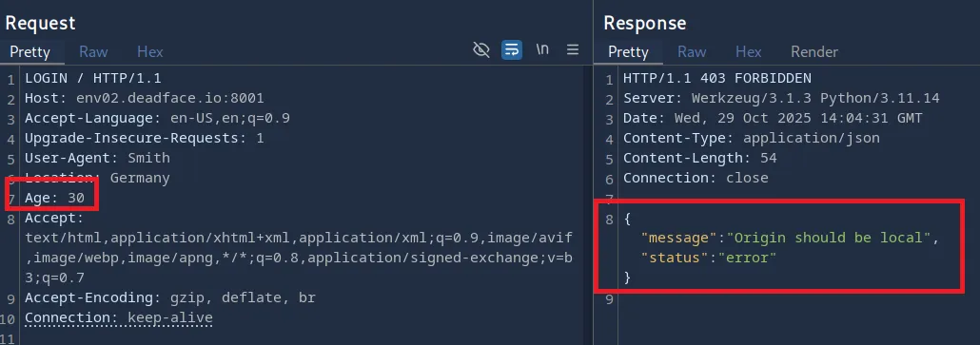Click the "Content-Length: 54" response line

point(700,158)
